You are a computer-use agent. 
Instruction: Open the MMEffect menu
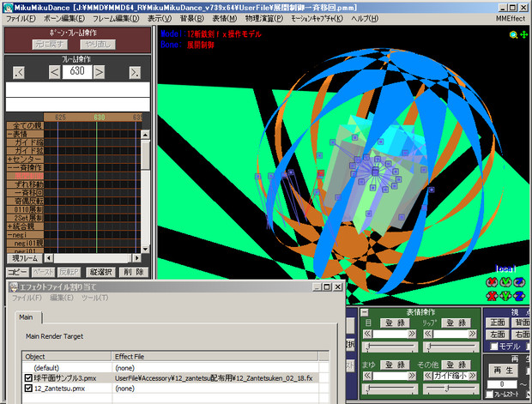(511, 19)
